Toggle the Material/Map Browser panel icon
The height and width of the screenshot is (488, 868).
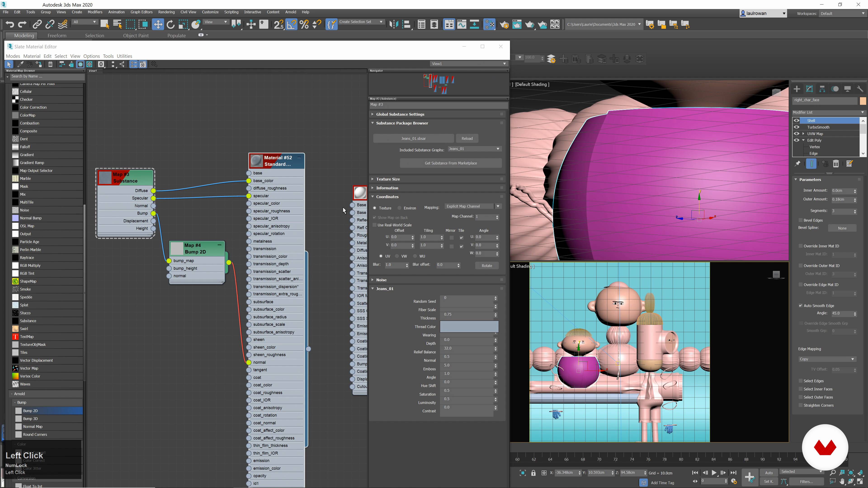tap(134, 64)
